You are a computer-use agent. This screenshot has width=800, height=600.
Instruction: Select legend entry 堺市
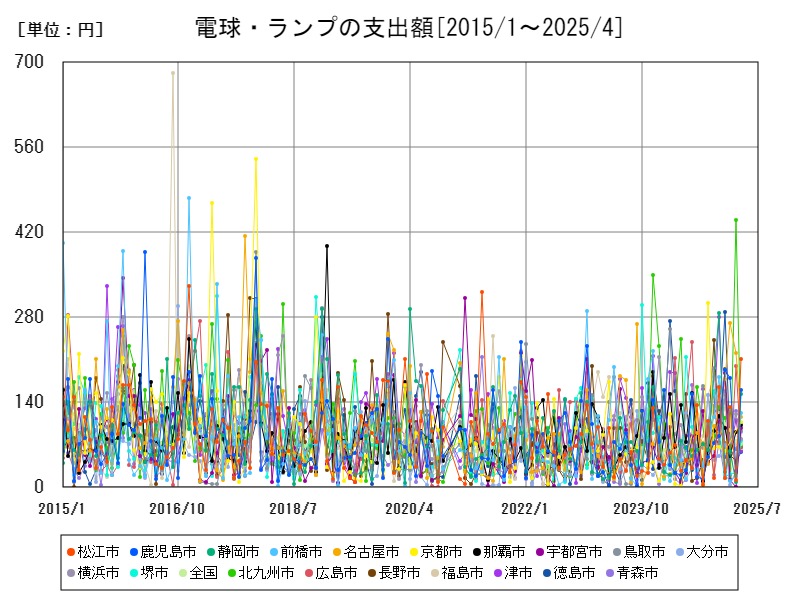pos(149,573)
